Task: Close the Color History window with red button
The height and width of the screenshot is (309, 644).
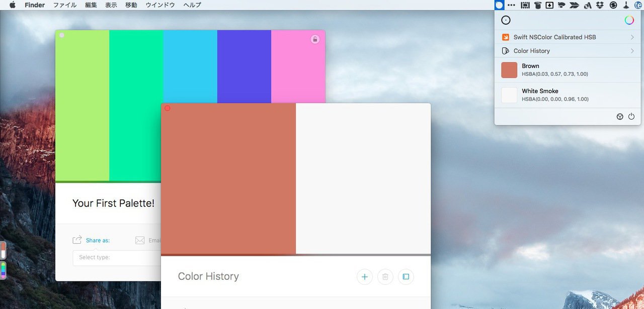Action: pyautogui.click(x=168, y=108)
